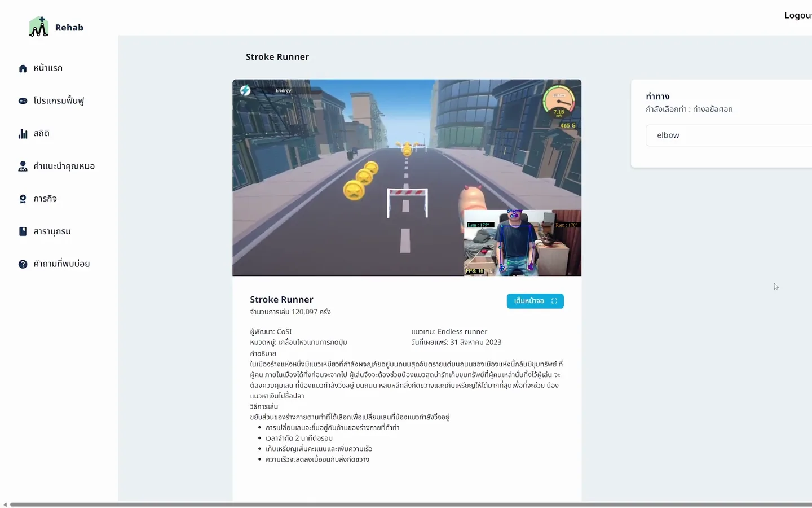Click the left scroll arrow of scrollbar
This screenshot has height=508, width=812.
click(5, 505)
